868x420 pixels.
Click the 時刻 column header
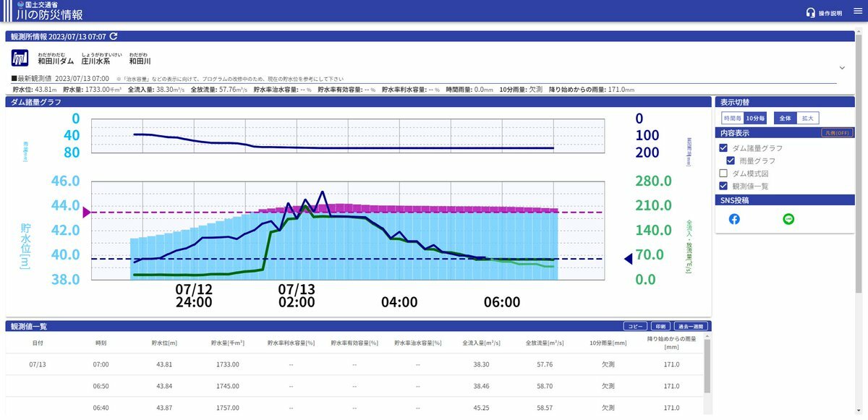pos(101,343)
